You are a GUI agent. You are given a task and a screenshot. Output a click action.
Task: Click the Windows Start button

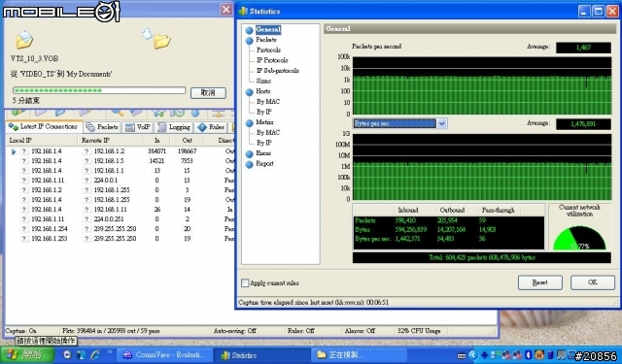[27, 355]
